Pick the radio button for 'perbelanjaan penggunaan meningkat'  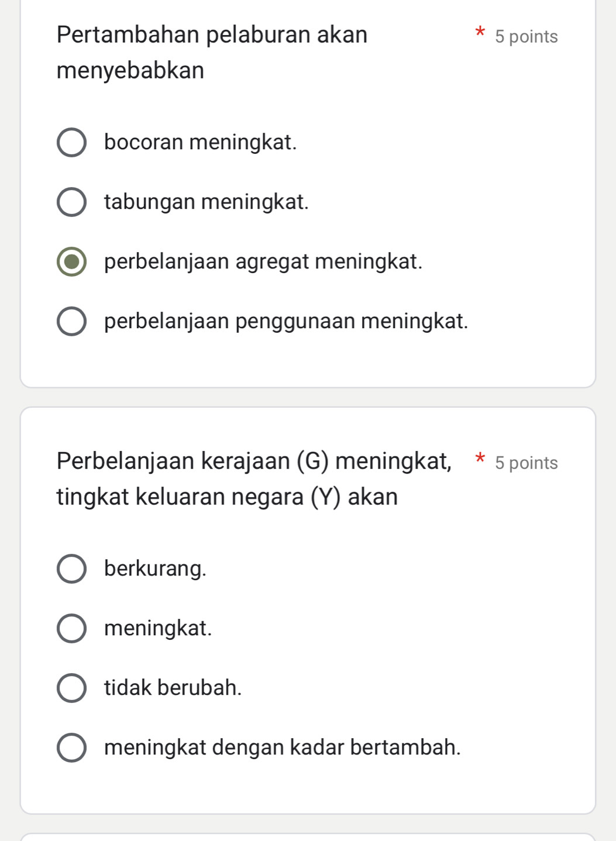coord(71,322)
